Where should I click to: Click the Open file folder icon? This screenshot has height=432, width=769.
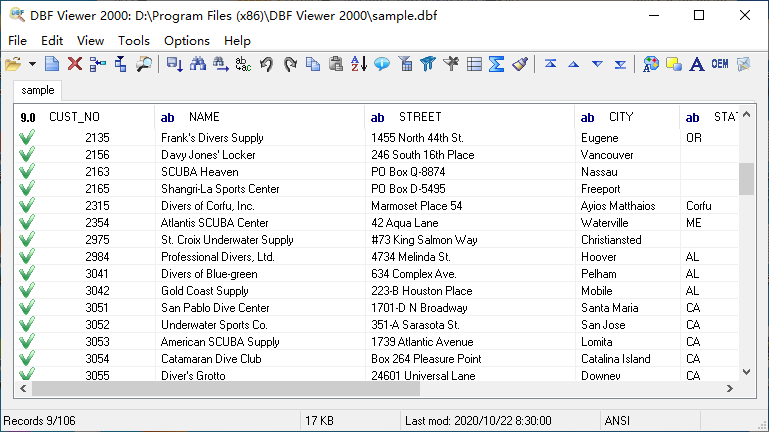[x=13, y=64]
